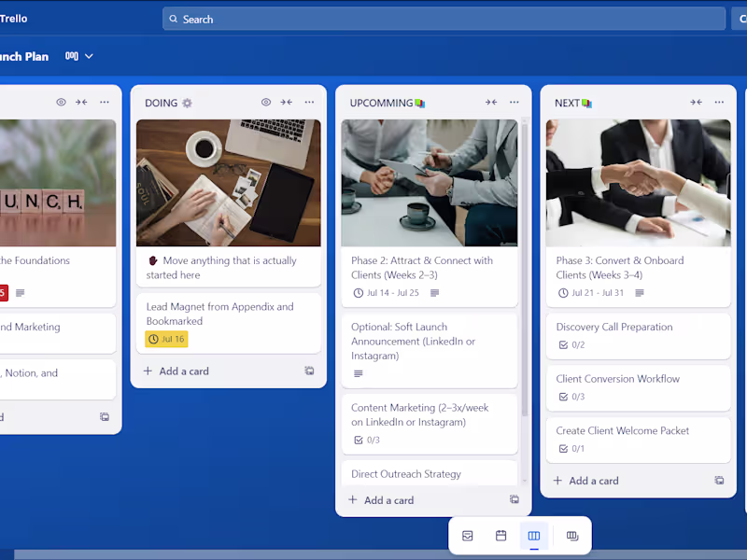Click the search magnifier icon
Screen dimensions: 747x560
174,19
